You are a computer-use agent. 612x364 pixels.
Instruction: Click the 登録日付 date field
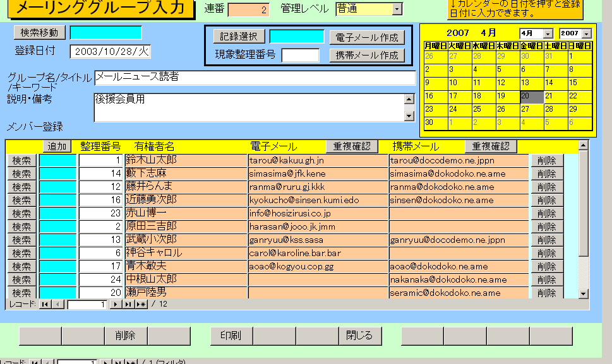pos(110,52)
